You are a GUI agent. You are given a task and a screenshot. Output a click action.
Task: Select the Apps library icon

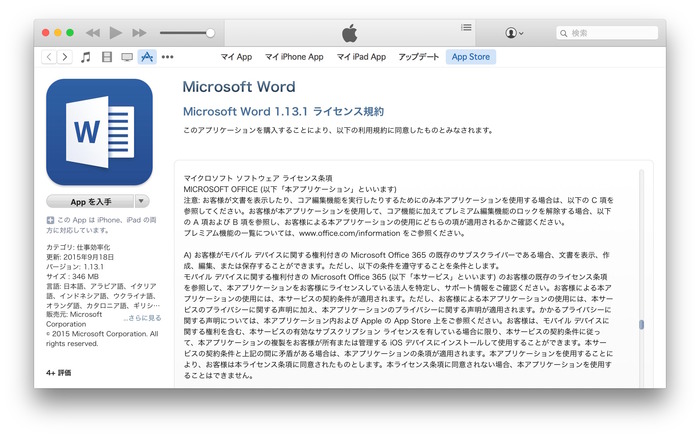coord(147,57)
